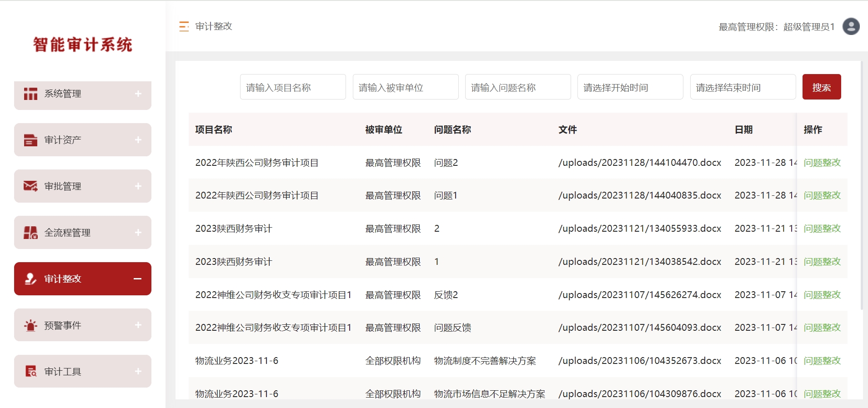Expand 系统管理 menu with plus sign
868x408 pixels.
click(138, 94)
